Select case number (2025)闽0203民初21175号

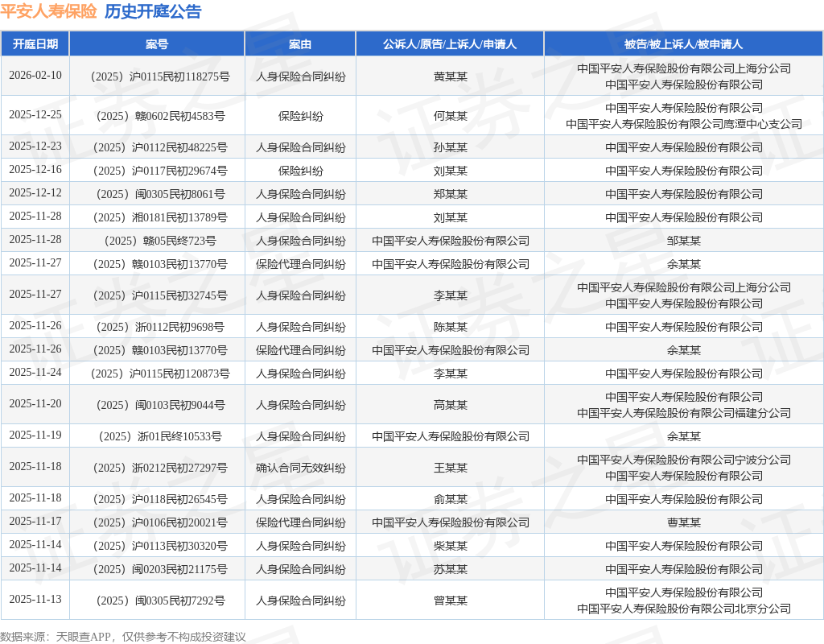pyautogui.click(x=160, y=570)
